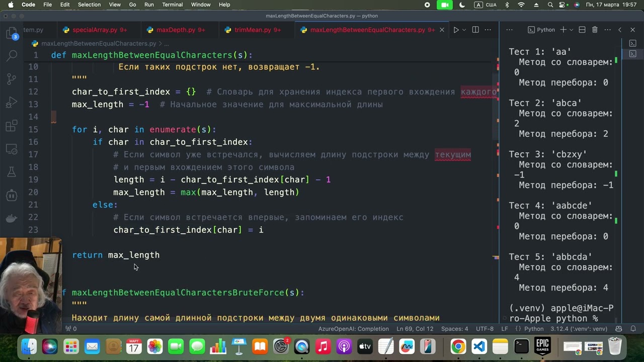Open Copilot status icon in status bar
The image size is (644, 362).
click(619, 329)
